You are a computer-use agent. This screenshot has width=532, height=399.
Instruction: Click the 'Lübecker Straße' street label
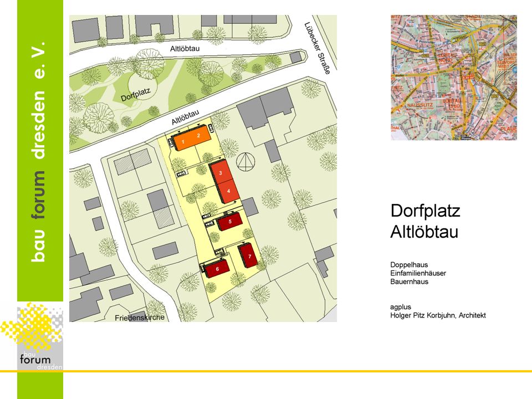(318, 48)
